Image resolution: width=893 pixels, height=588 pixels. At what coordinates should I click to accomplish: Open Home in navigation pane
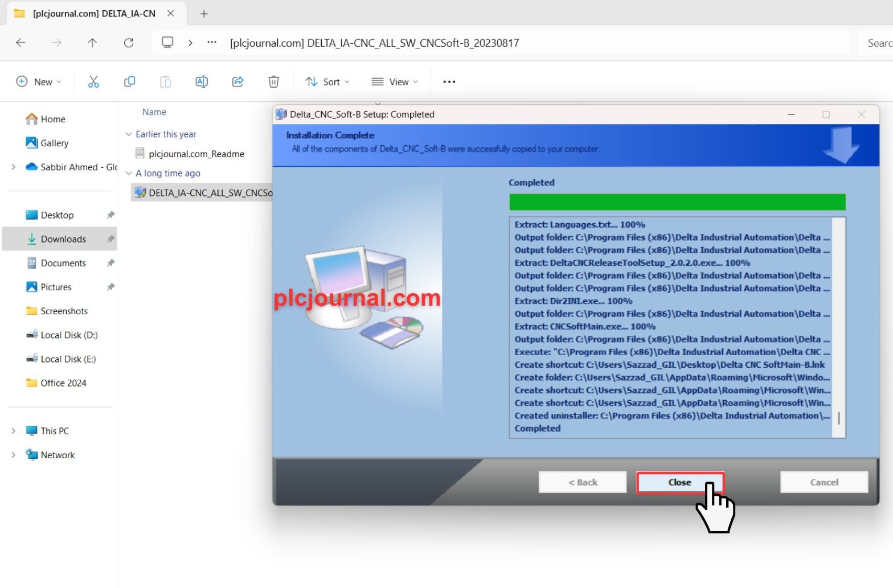click(x=46, y=119)
